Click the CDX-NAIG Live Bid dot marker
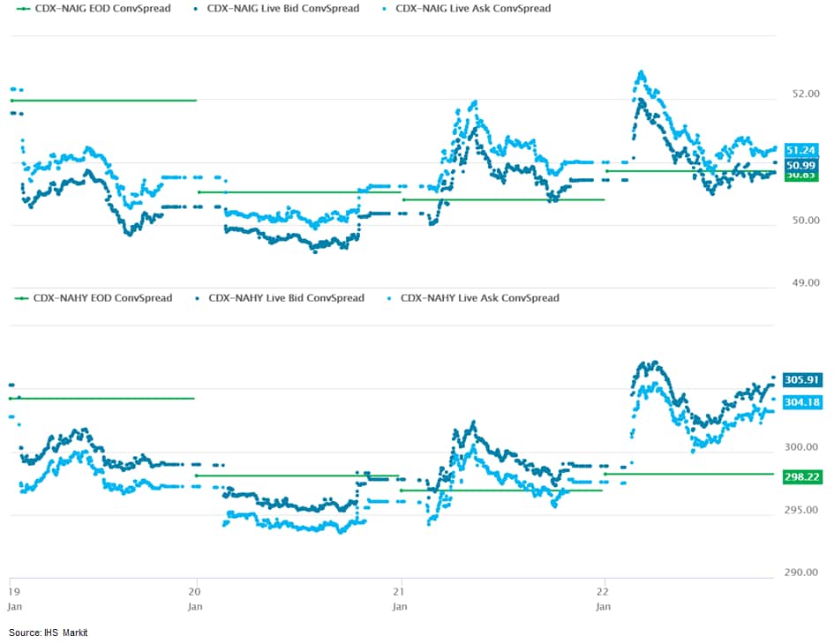The image size is (834, 644). 193,9
